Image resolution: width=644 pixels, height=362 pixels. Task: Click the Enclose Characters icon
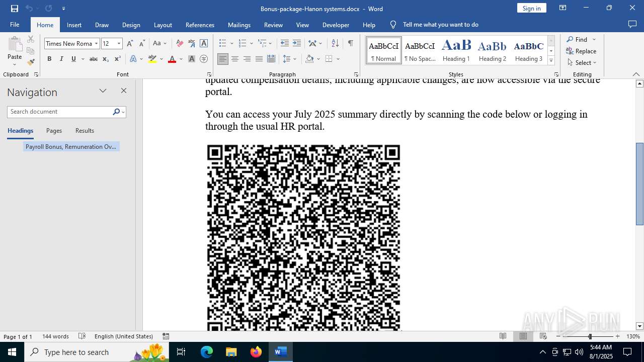tap(204, 59)
